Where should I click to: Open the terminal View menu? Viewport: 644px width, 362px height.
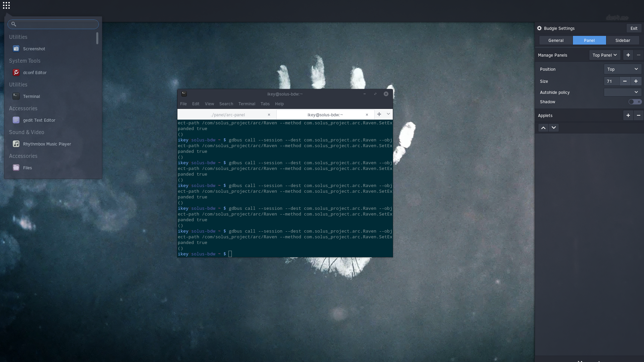point(209,104)
